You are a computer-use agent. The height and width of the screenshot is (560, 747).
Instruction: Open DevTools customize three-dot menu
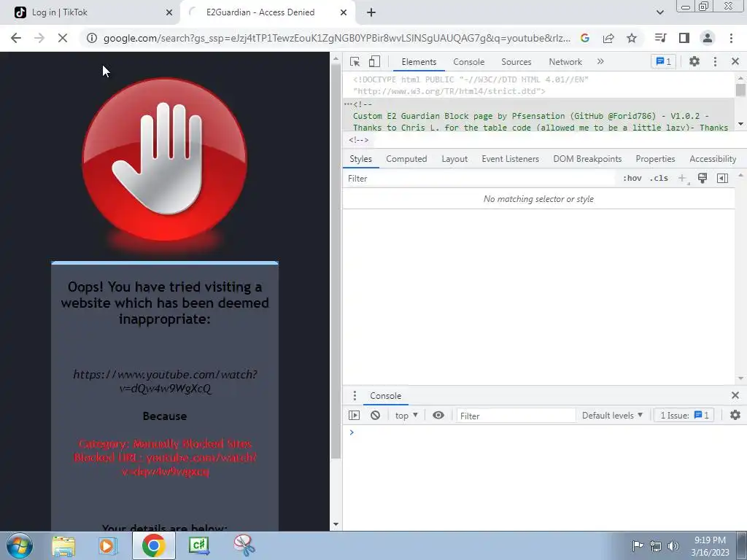tap(715, 61)
